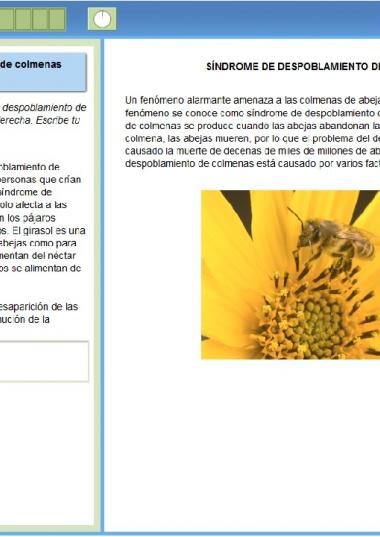The image size is (380, 537).
Task: Click the text 'personas que crían'
Action: coord(40,179)
